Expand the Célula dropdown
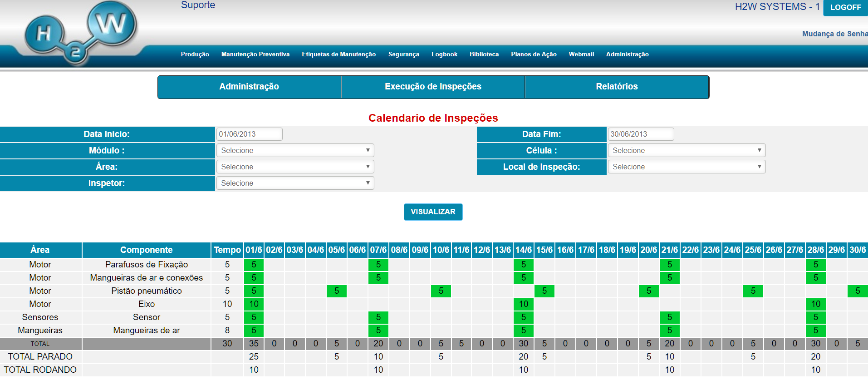Image resolution: width=868 pixels, height=380 pixels. (x=686, y=150)
